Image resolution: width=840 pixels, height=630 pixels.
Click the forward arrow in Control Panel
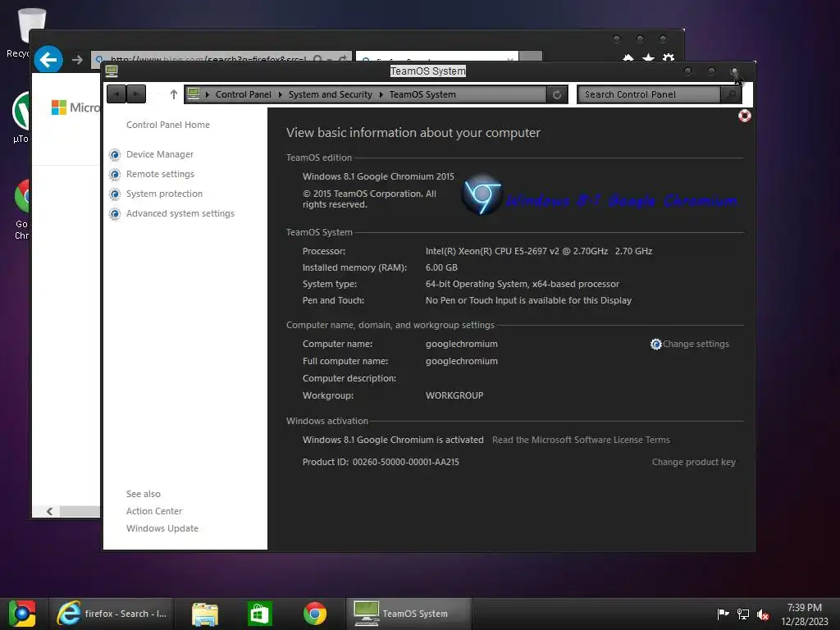pos(136,94)
